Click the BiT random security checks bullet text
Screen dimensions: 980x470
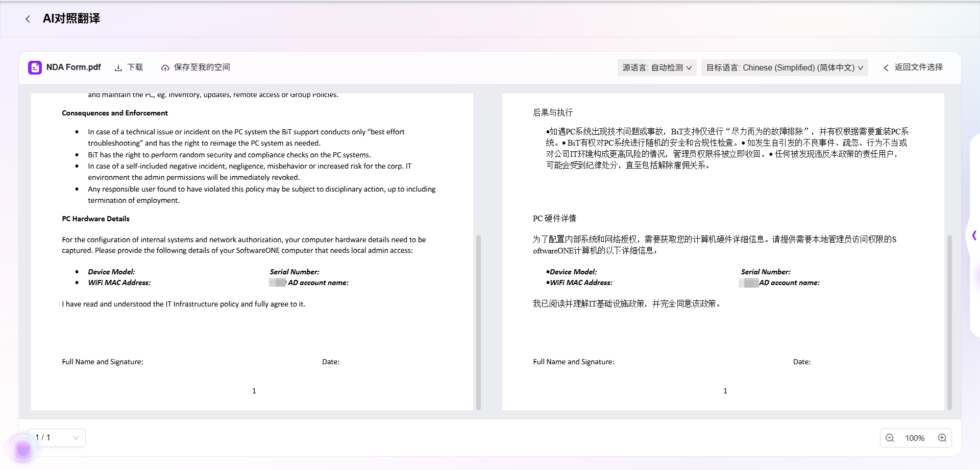229,155
